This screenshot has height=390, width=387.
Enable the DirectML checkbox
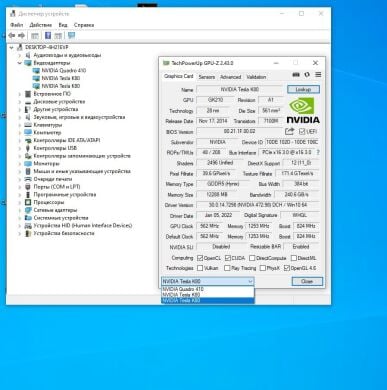click(x=294, y=258)
